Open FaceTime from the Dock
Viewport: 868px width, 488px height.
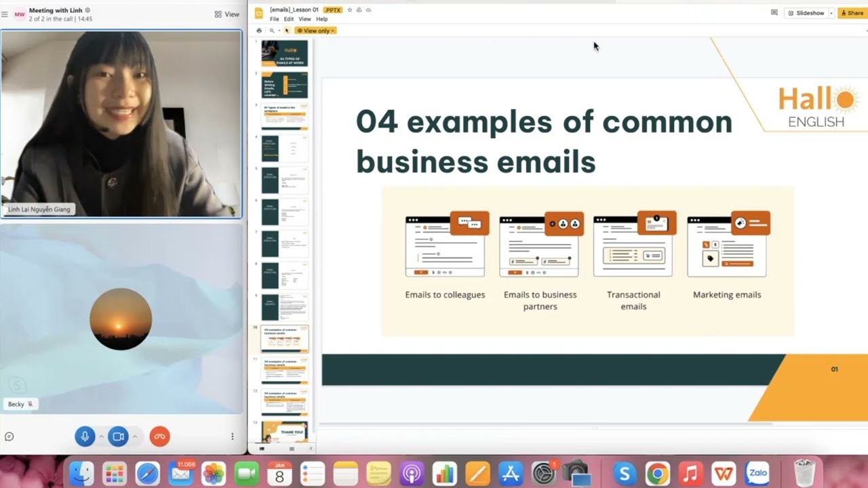247,474
